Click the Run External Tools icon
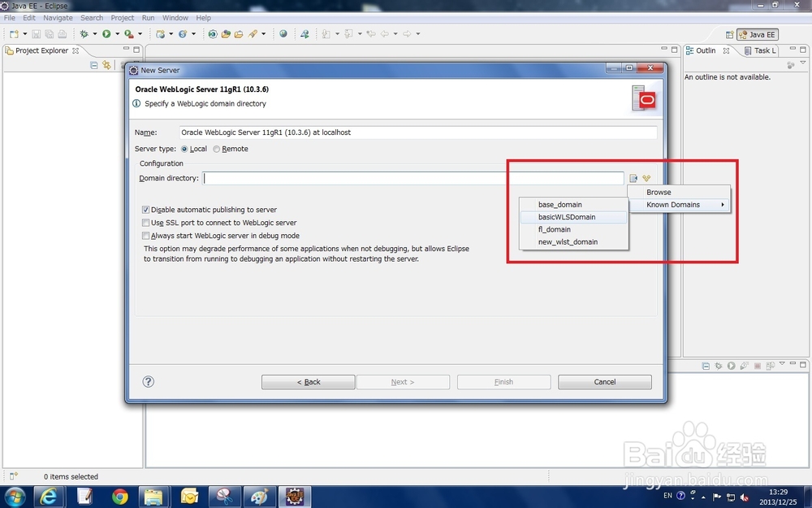The image size is (812, 508). click(x=128, y=33)
